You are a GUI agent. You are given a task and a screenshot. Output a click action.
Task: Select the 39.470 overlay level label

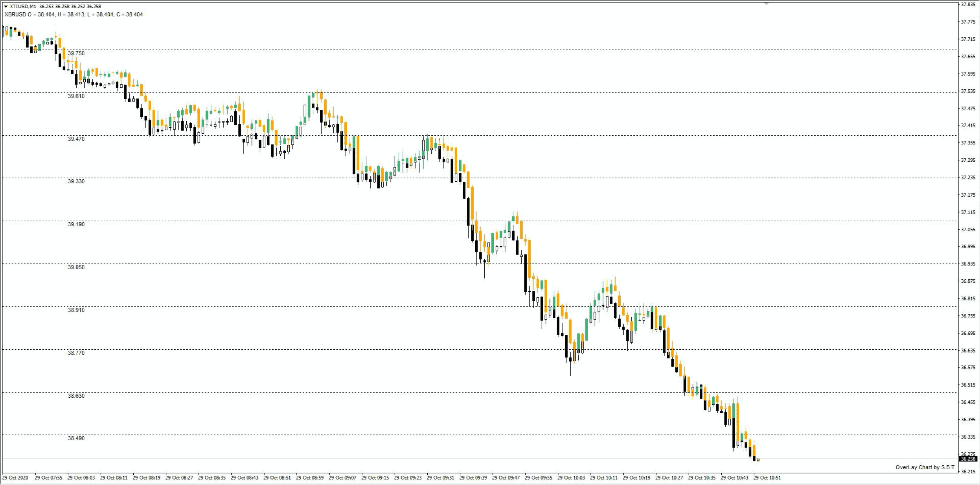point(76,139)
